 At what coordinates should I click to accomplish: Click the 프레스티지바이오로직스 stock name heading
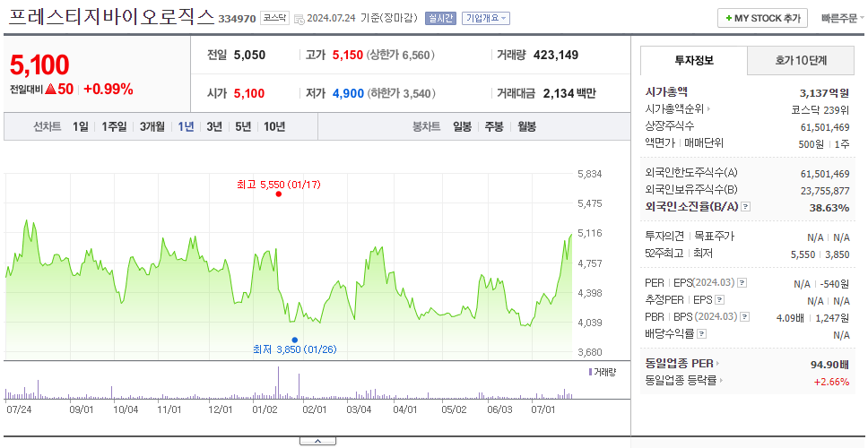click(111, 17)
